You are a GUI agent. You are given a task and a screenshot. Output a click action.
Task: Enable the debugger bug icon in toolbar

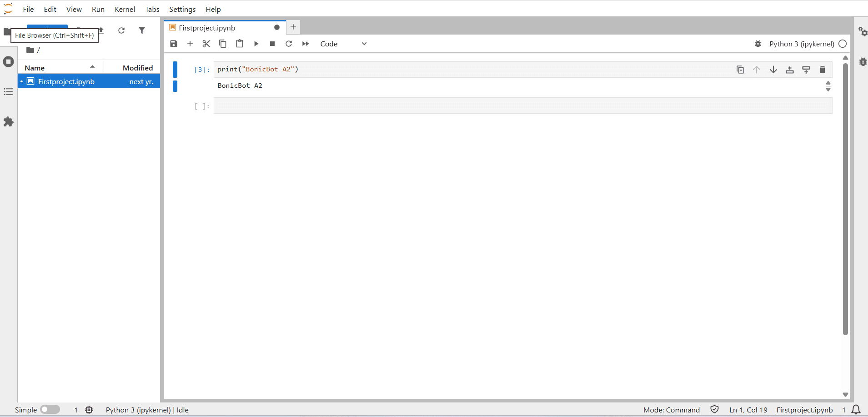758,44
